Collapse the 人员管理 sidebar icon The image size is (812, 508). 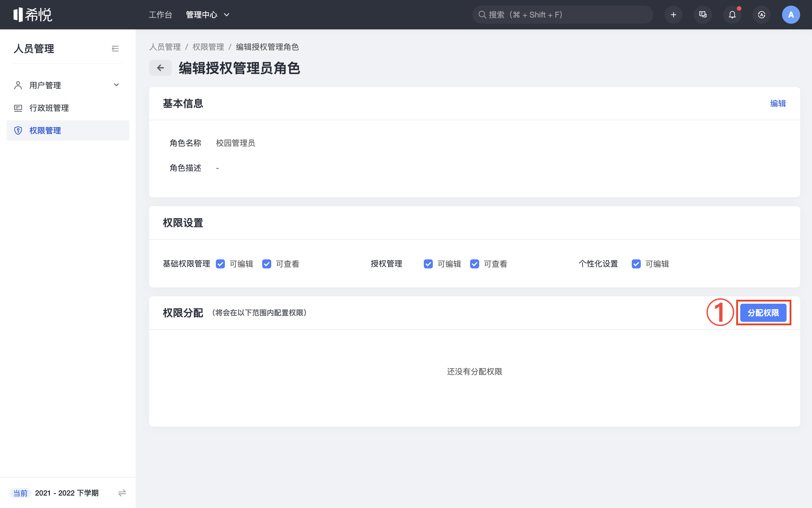coord(115,49)
